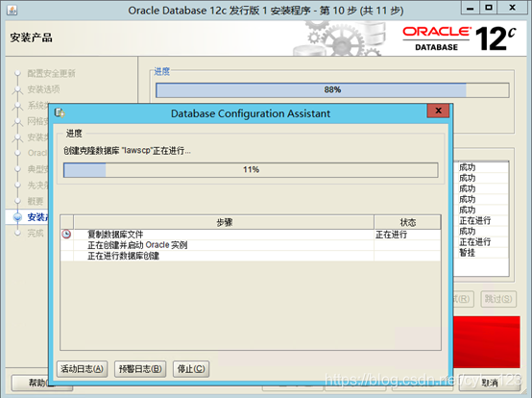Click the 88% installer progress bar

[x=332, y=90]
